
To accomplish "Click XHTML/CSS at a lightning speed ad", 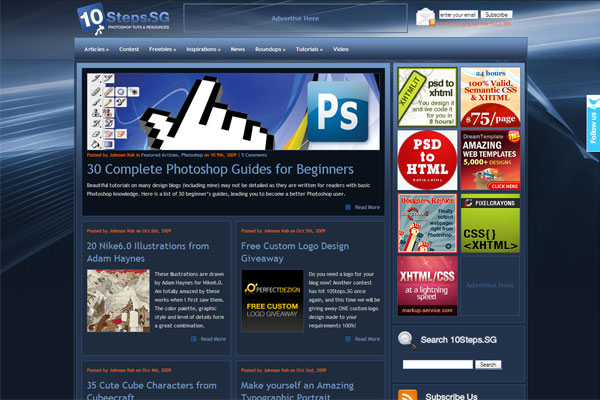I will coord(427,286).
